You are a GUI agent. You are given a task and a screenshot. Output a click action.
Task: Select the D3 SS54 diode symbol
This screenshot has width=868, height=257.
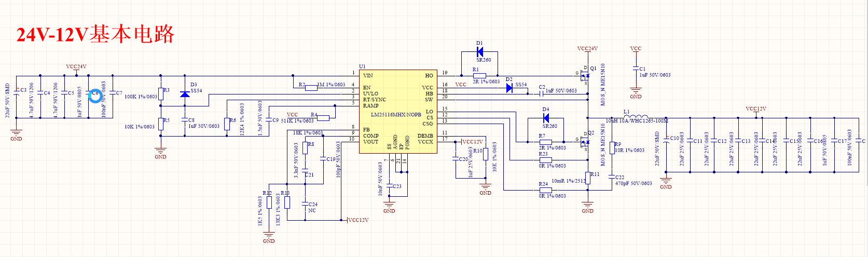tap(184, 94)
